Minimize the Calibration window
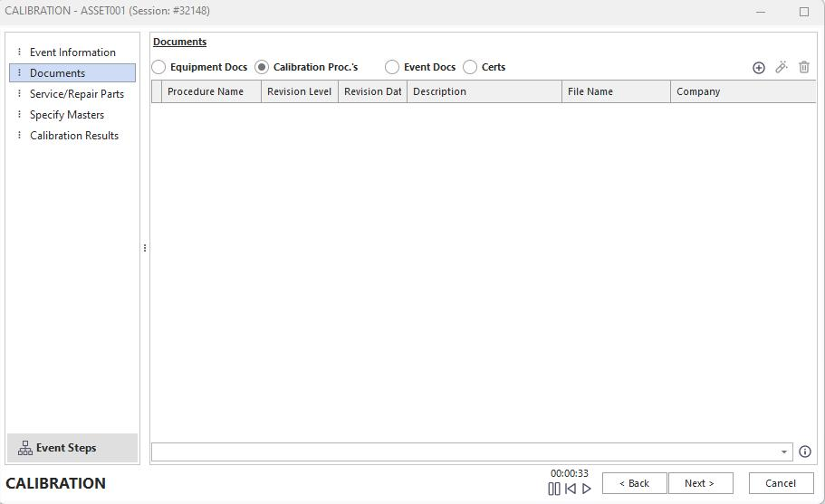Viewport: 825px width, 504px height. pos(761,12)
